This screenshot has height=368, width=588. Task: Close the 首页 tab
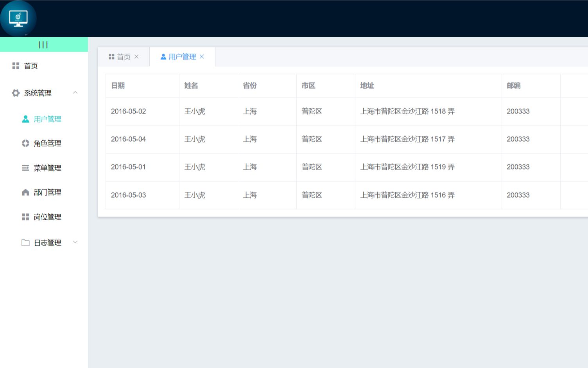(x=136, y=57)
